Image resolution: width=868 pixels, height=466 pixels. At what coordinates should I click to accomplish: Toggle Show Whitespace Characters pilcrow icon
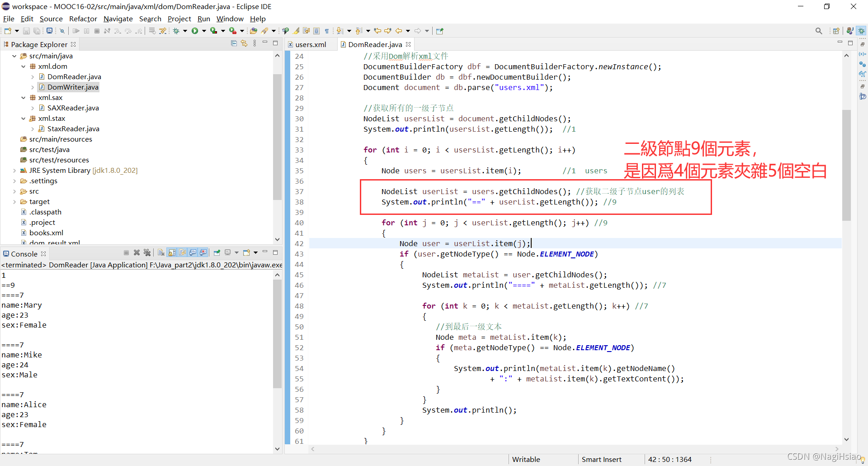pyautogui.click(x=327, y=31)
